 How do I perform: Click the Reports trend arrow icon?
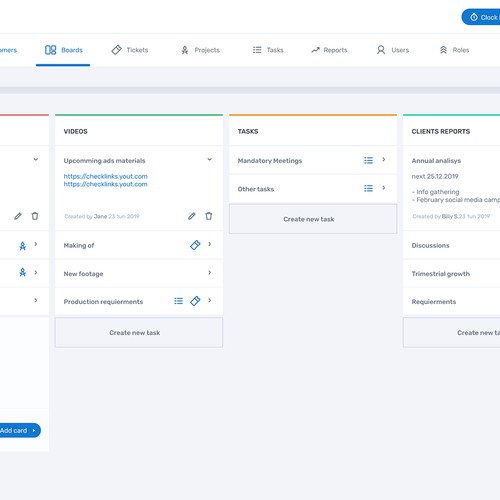(x=315, y=50)
